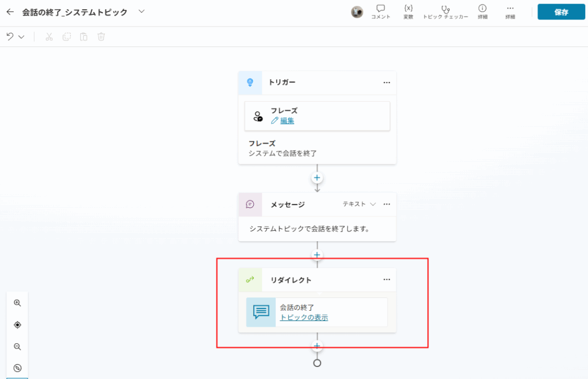Cut the selected node with scissors
This screenshot has height=379, width=588.
49,37
